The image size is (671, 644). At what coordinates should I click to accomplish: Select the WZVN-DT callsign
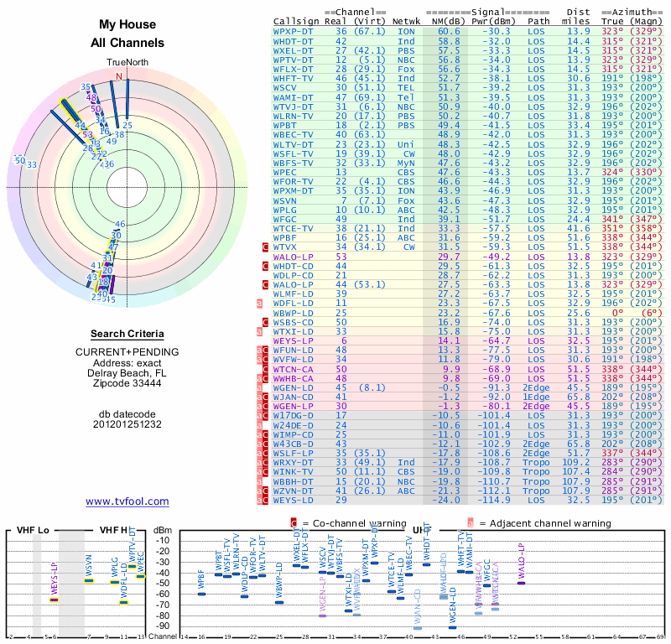(293, 491)
